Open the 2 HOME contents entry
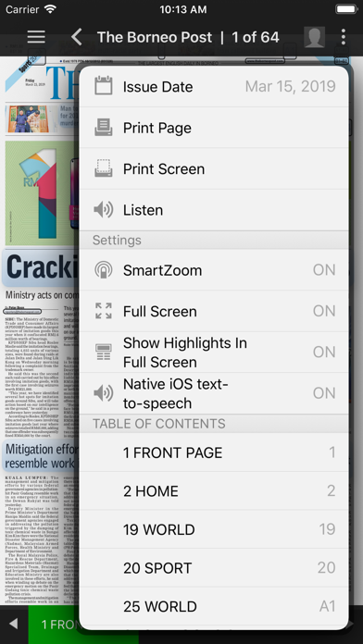The height and width of the screenshot is (644, 363). coord(214,490)
